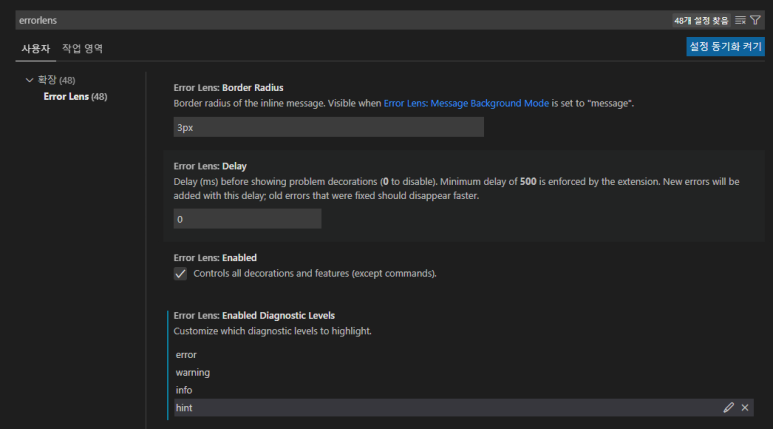
Task: Click the Error Lens: Delay setting title
Action: coord(210,166)
